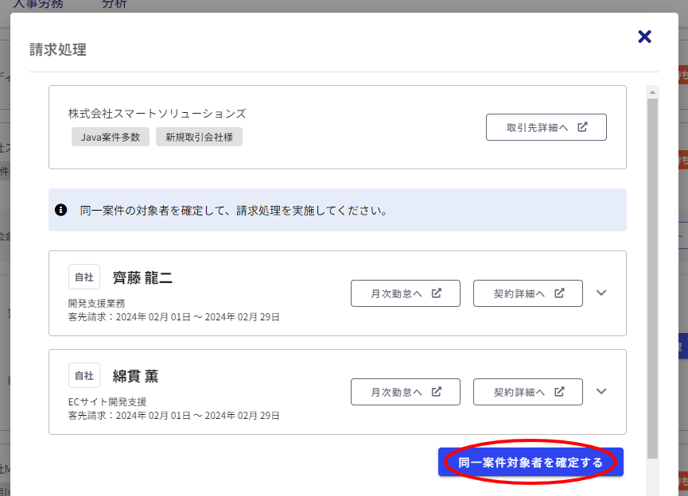This screenshot has height=496, width=688.
Task: Expand the 齊藤 龍二 row chevron
Action: click(x=601, y=293)
